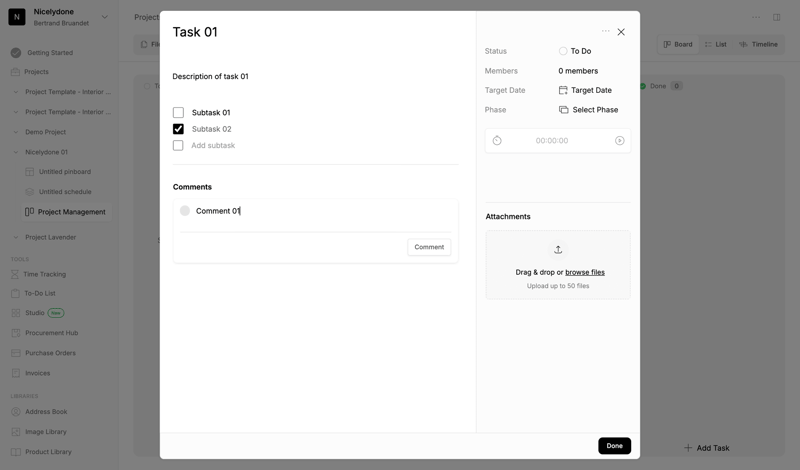Collapse the Nicelydone 01 project chevron
The width and height of the screenshot is (800, 470).
point(15,152)
